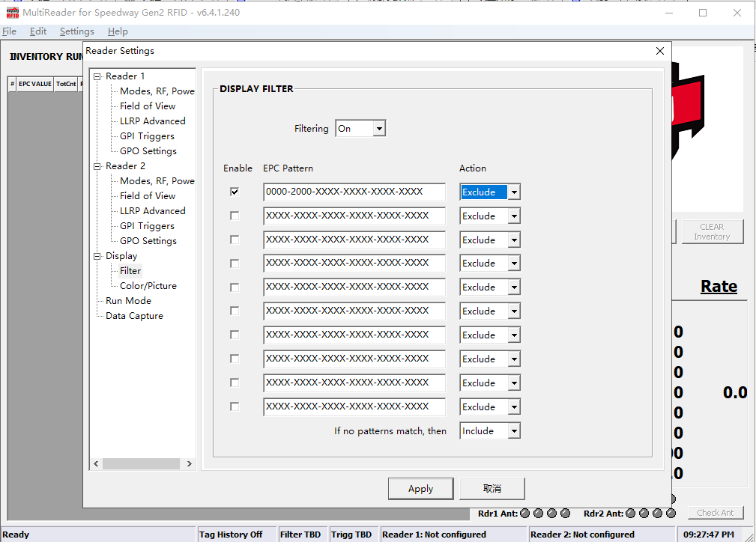The width and height of the screenshot is (756, 542).
Task: Collapse the Reader 1 tree node
Action: (97, 76)
